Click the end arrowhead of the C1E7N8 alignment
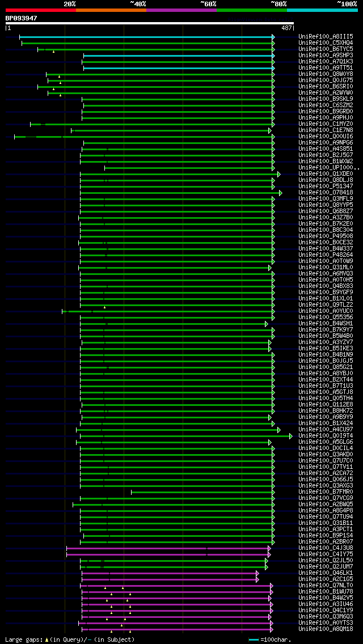 pyautogui.click(x=269, y=130)
